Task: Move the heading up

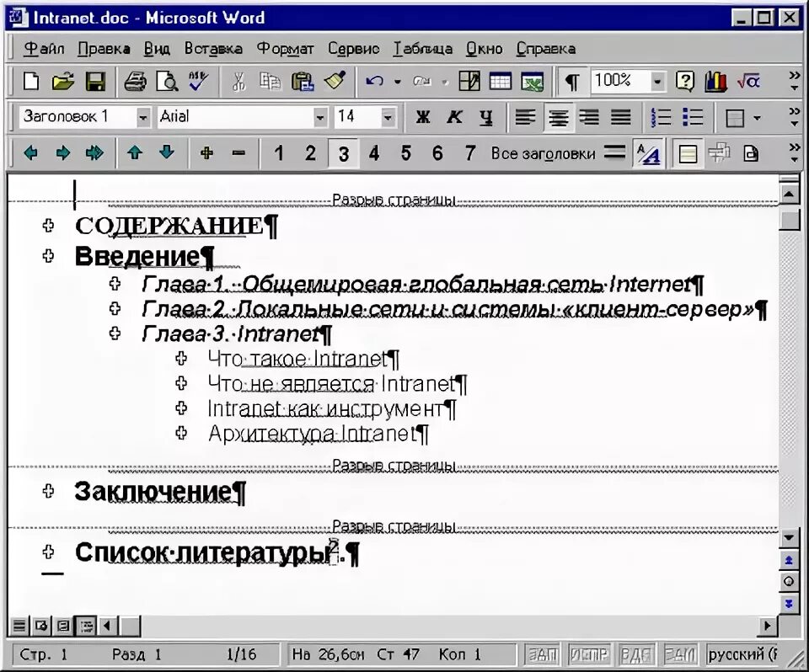Action: [x=135, y=152]
